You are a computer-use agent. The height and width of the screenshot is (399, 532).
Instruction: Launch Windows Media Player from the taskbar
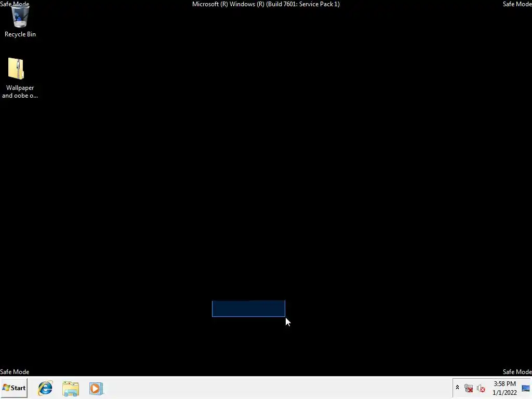pos(96,389)
